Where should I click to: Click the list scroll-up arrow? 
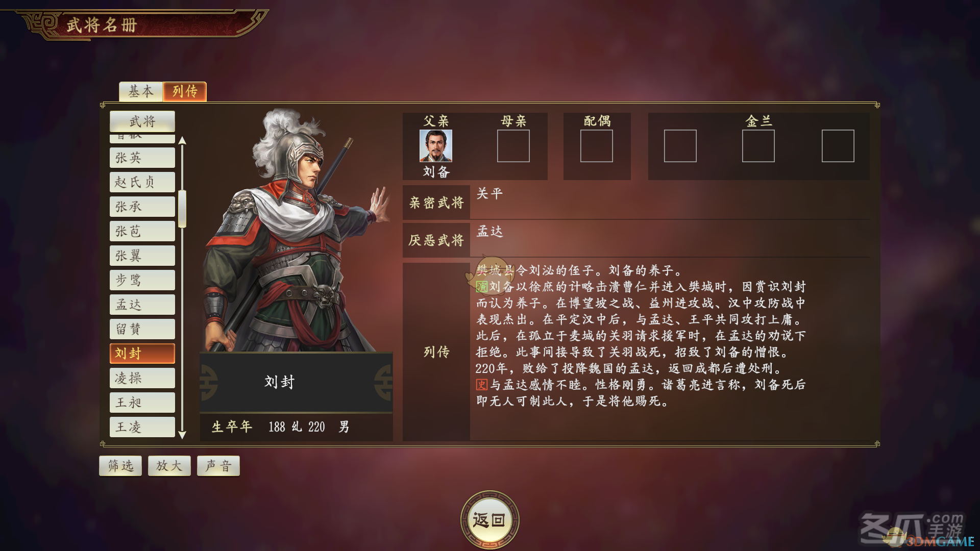(182, 141)
